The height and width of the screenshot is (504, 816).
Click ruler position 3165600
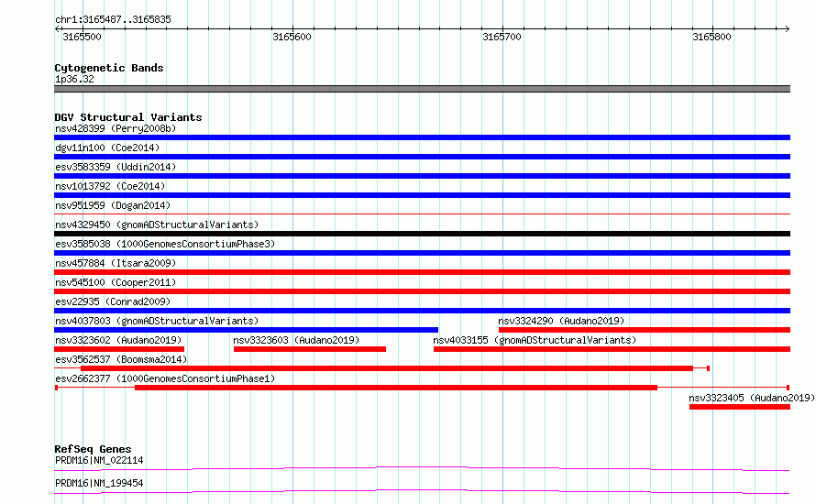pos(292,37)
